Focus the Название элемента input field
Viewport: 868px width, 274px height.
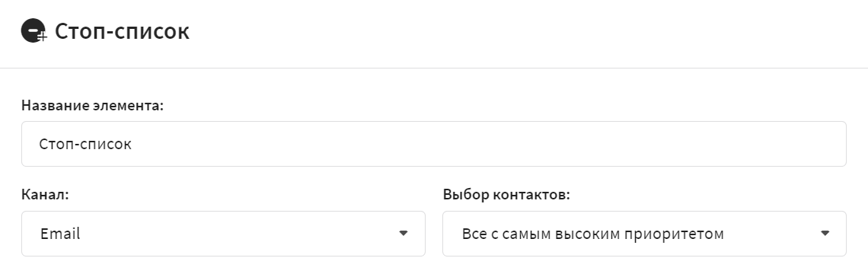[434, 144]
